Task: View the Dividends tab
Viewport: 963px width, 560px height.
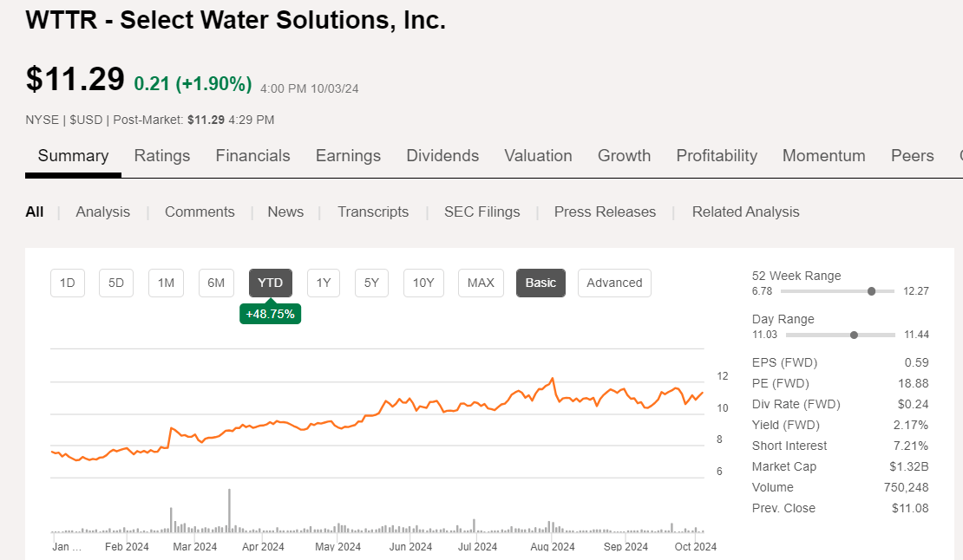Action: [x=442, y=156]
